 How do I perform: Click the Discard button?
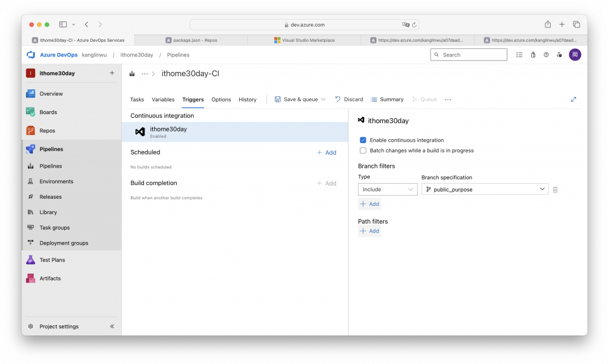coord(349,99)
